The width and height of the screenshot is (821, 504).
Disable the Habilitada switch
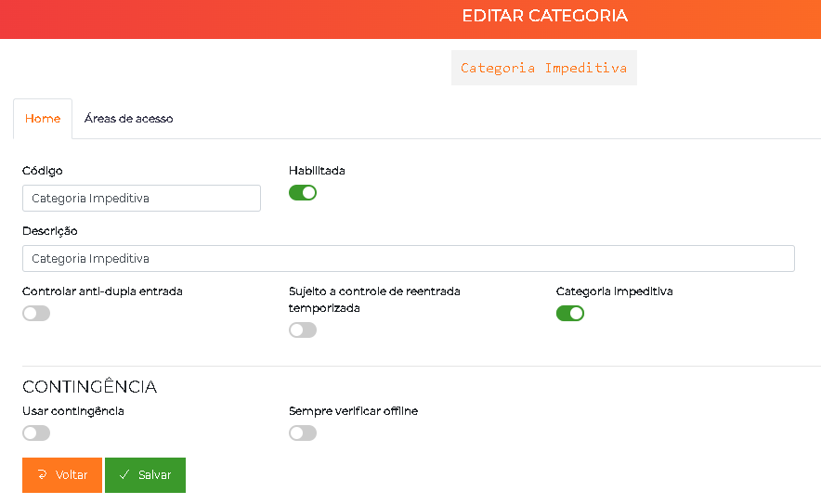303,193
